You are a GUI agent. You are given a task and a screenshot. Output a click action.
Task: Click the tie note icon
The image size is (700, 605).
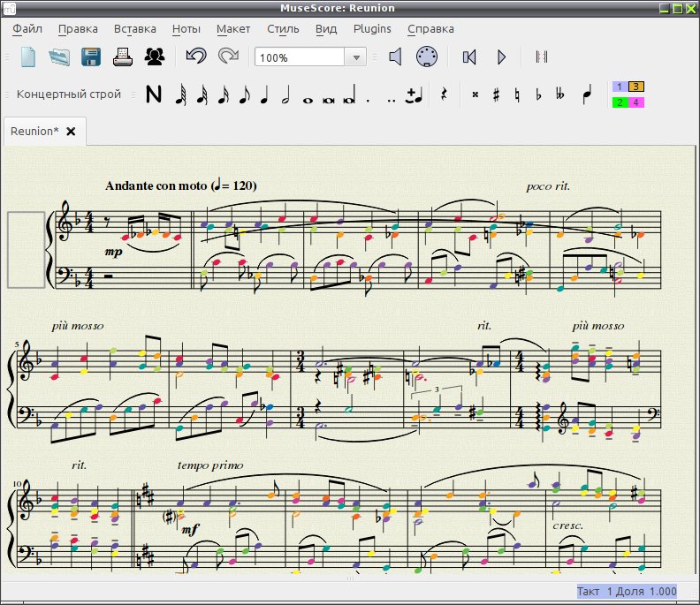point(415,95)
